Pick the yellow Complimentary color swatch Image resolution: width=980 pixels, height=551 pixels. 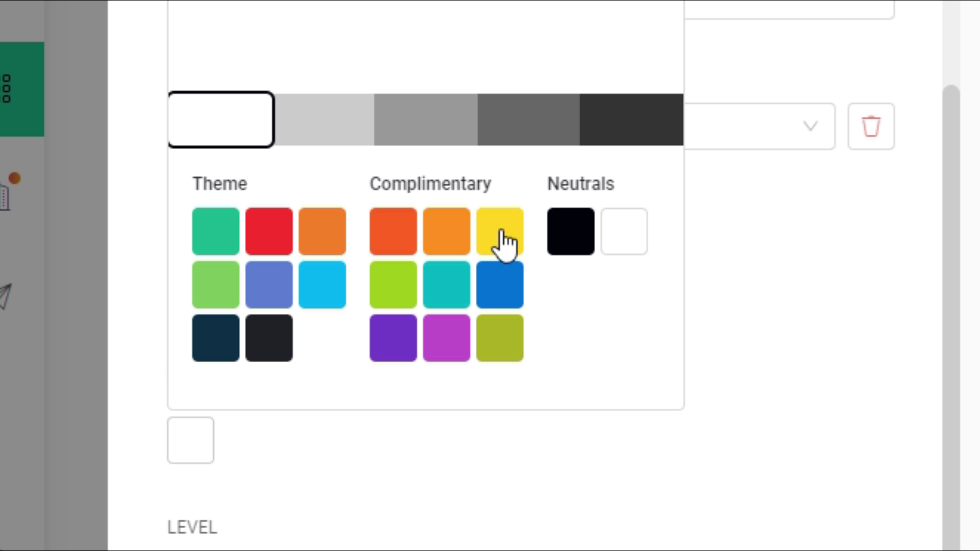pyautogui.click(x=499, y=231)
